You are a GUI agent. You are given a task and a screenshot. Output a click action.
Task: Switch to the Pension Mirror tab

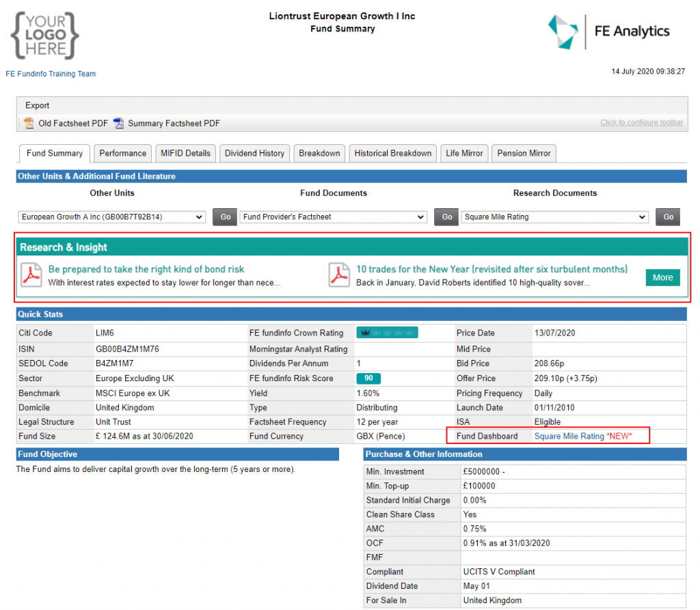coord(524,153)
